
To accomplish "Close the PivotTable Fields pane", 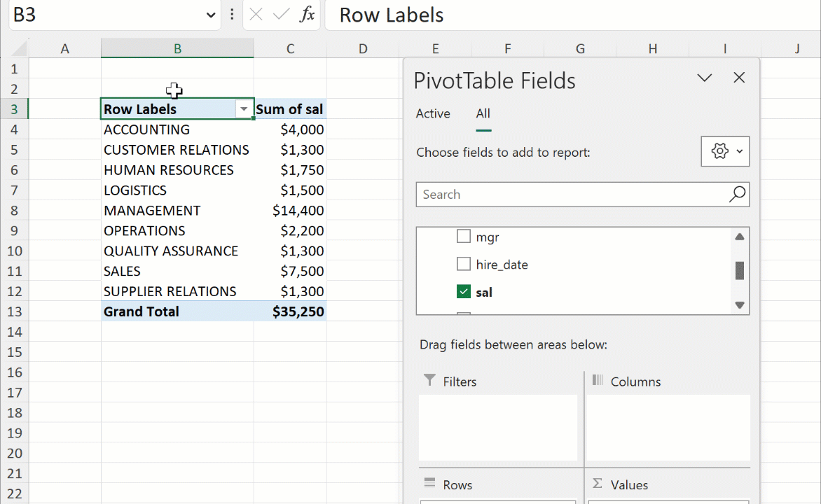I will point(739,78).
